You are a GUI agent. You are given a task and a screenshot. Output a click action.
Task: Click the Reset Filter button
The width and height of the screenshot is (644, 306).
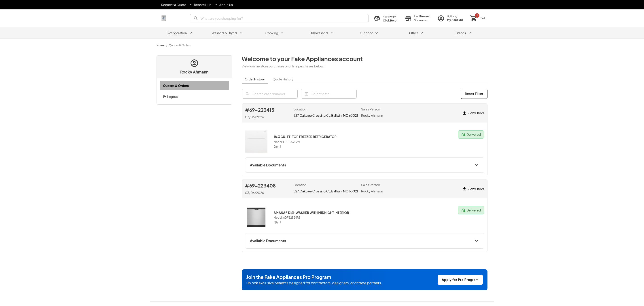pyautogui.click(x=474, y=94)
